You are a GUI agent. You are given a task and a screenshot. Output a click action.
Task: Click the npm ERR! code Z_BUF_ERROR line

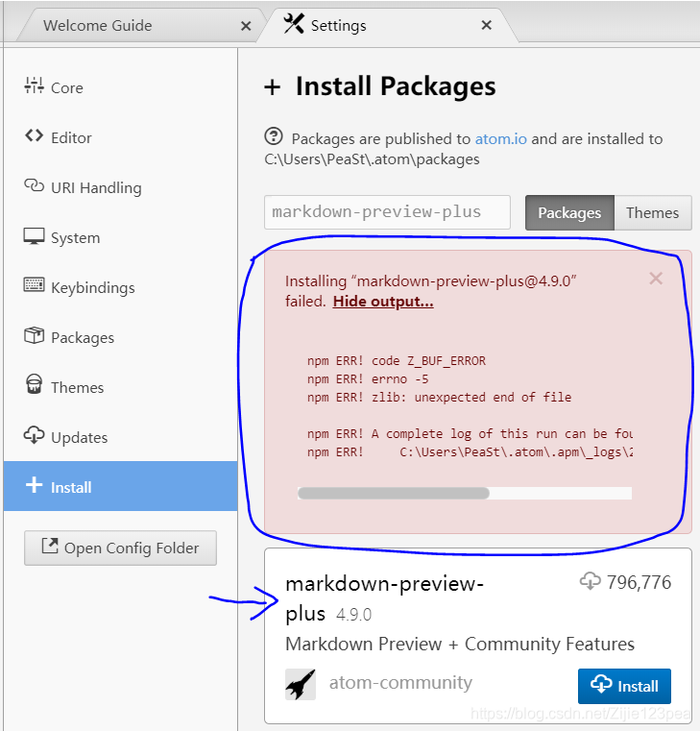tap(397, 361)
